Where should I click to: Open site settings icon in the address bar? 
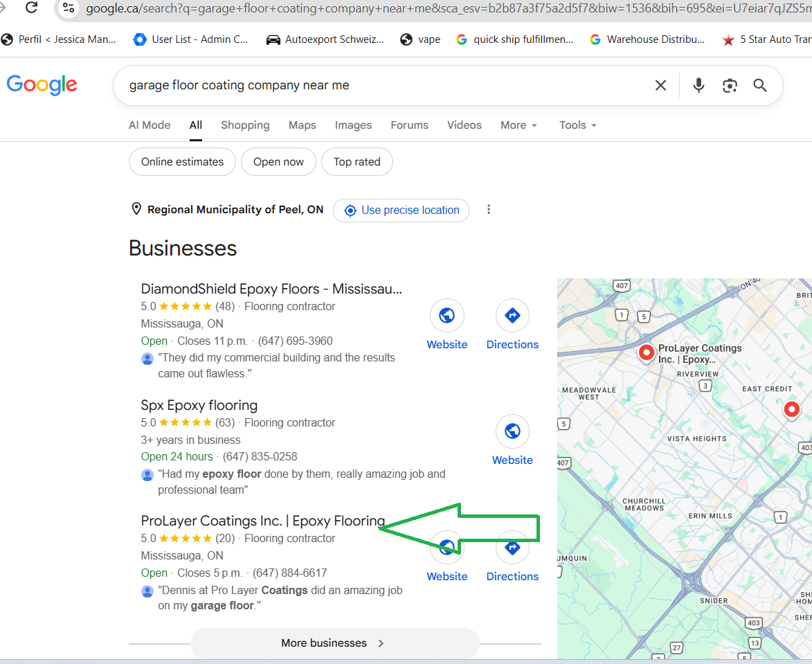click(69, 8)
